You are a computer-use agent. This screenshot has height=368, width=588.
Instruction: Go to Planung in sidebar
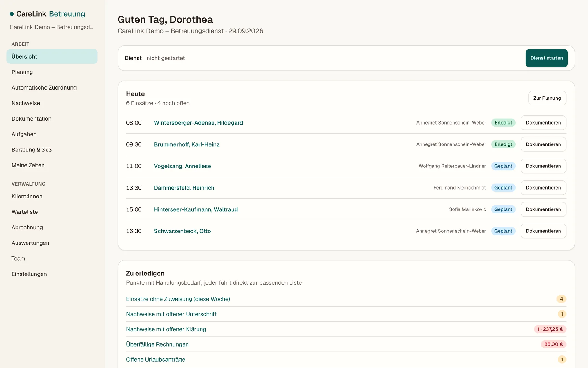(x=52, y=72)
